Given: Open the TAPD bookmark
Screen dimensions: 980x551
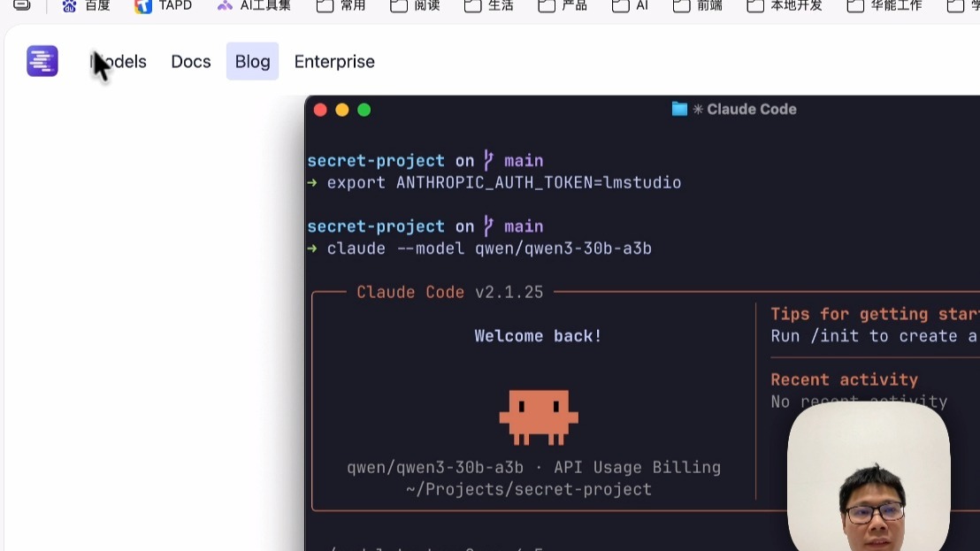Looking at the screenshot, I should [x=163, y=5].
